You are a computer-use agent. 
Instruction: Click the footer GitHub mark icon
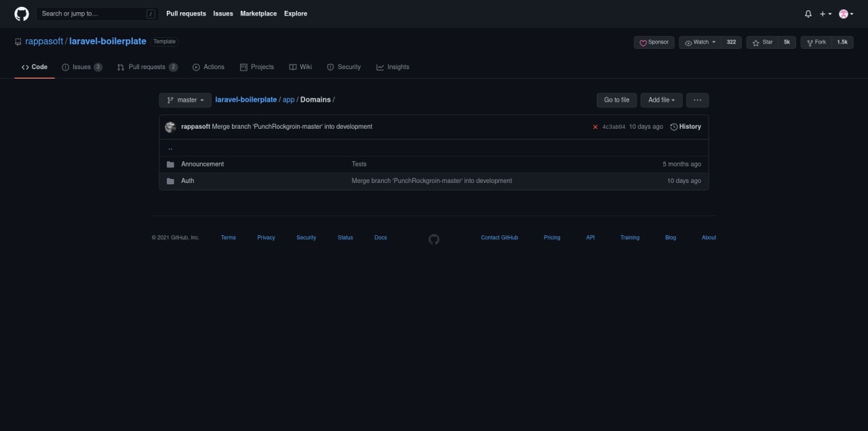[x=434, y=239]
